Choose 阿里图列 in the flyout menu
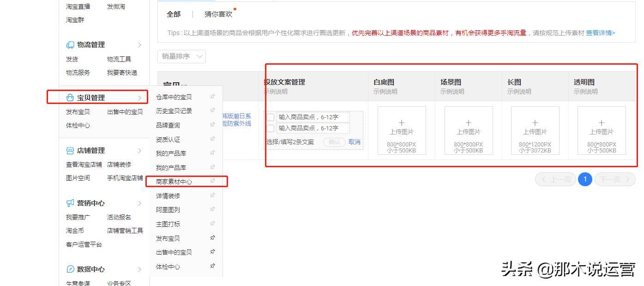Screen dimensions: 644x286 click(x=168, y=210)
